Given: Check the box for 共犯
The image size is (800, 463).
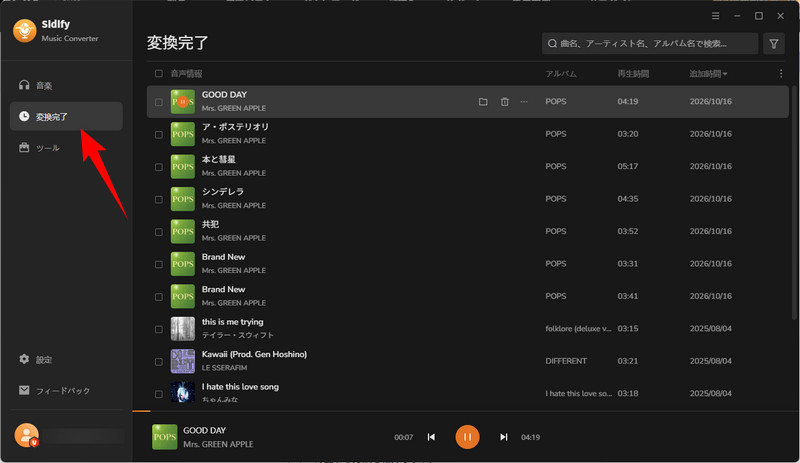Looking at the screenshot, I should [x=159, y=232].
